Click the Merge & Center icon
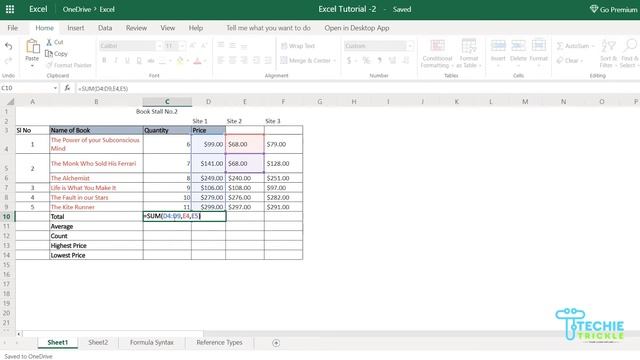Screen dimensions: 640x360 (284, 60)
